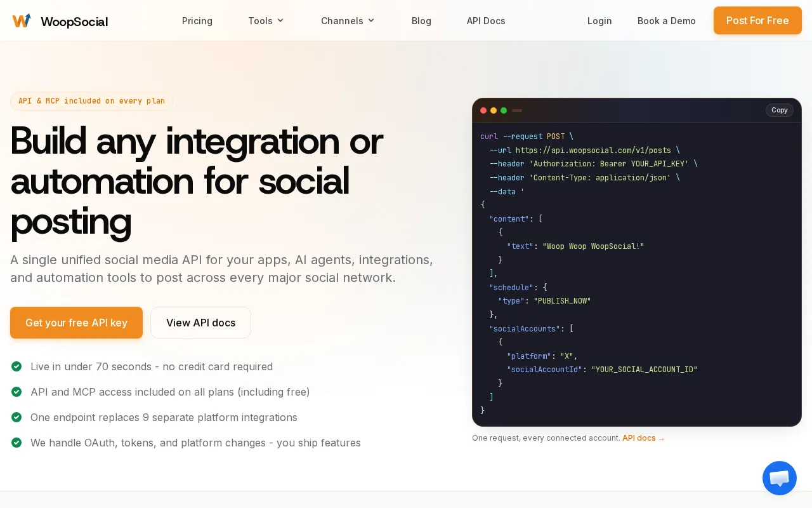Open the Tools menu
Screen dimensions: 812x508
click(266, 21)
